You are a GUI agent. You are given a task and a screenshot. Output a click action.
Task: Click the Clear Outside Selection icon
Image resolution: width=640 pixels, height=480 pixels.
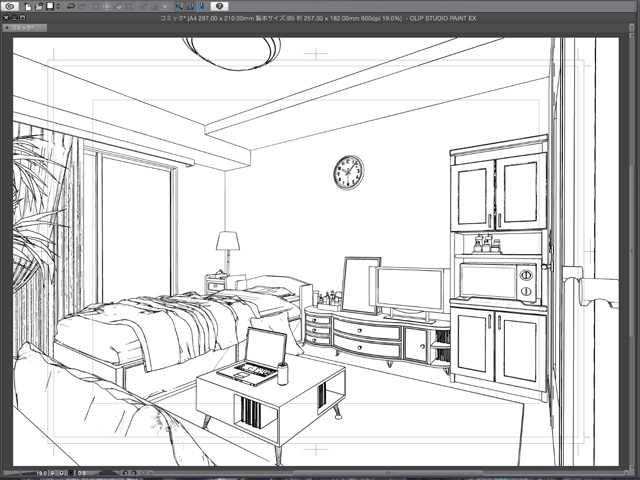tap(107, 6)
